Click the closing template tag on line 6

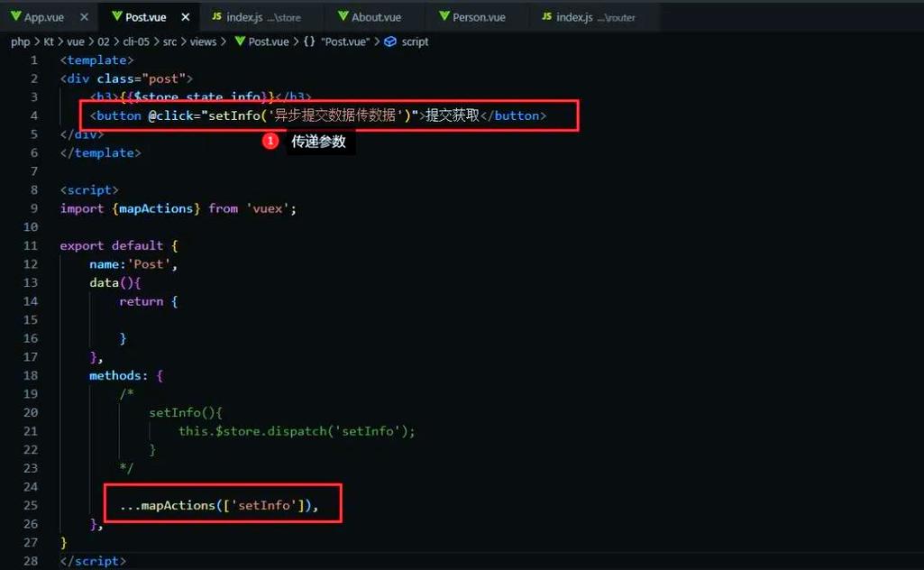(x=100, y=152)
